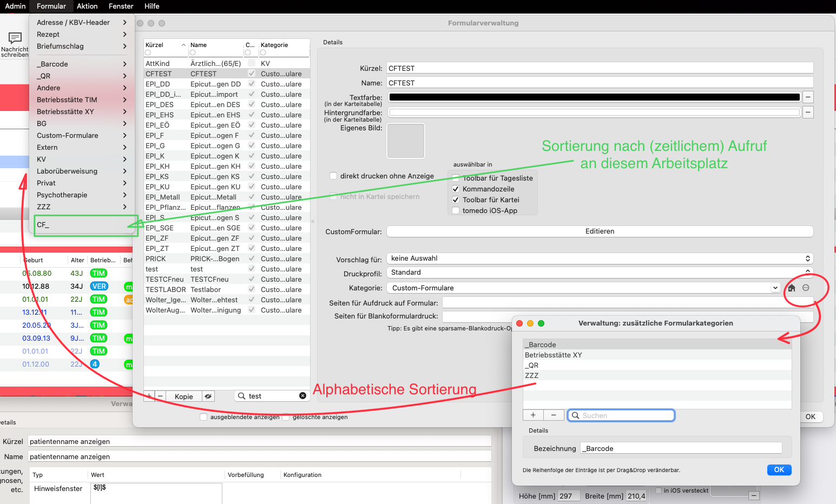Click the eye-slash hide button beside Kopie
This screenshot has width=836, height=504.
point(208,396)
